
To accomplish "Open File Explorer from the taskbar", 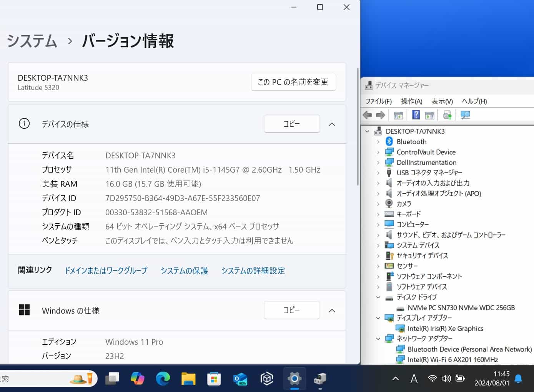I will pos(188,379).
